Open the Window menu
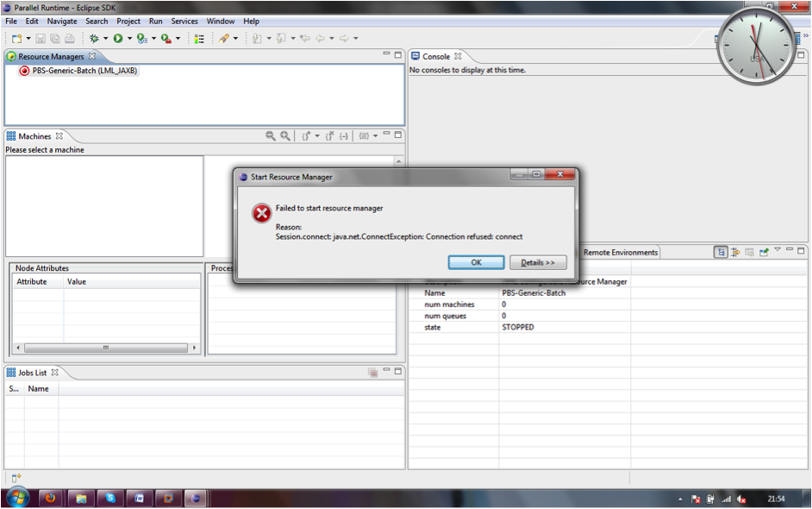812x509 pixels. click(x=221, y=22)
